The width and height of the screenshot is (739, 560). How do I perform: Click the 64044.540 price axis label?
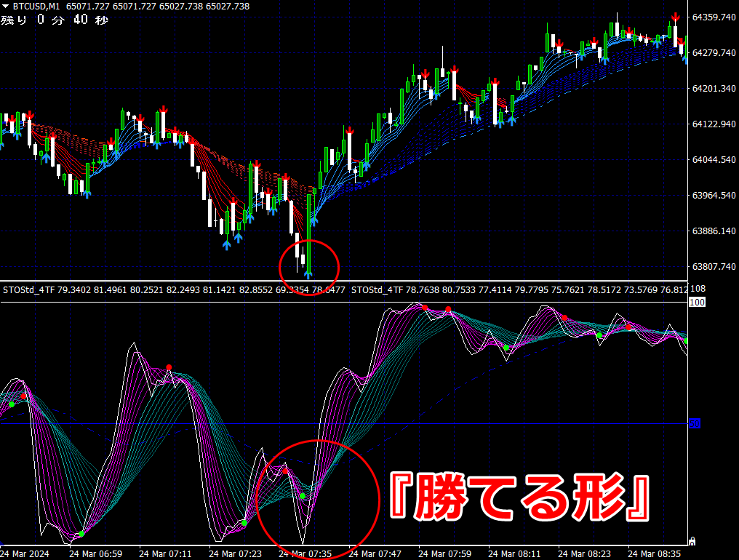pos(714,160)
